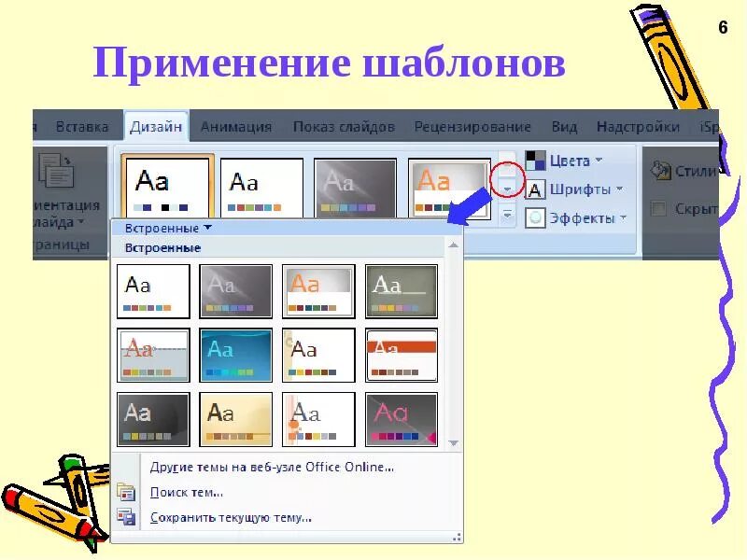This screenshot has height=560, width=747.
Task: Open the Вставка ribbon tab
Action: coord(82,127)
